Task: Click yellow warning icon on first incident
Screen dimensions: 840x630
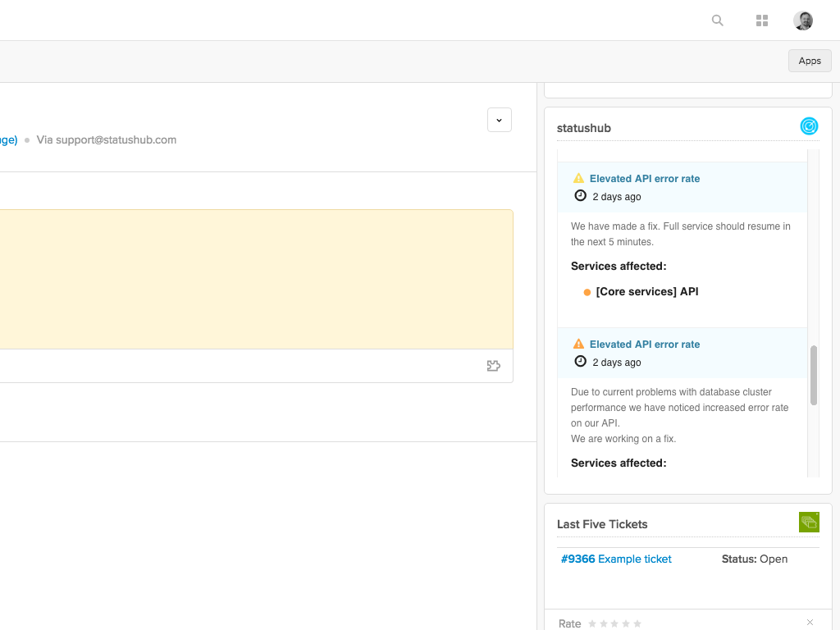Action: [578, 178]
